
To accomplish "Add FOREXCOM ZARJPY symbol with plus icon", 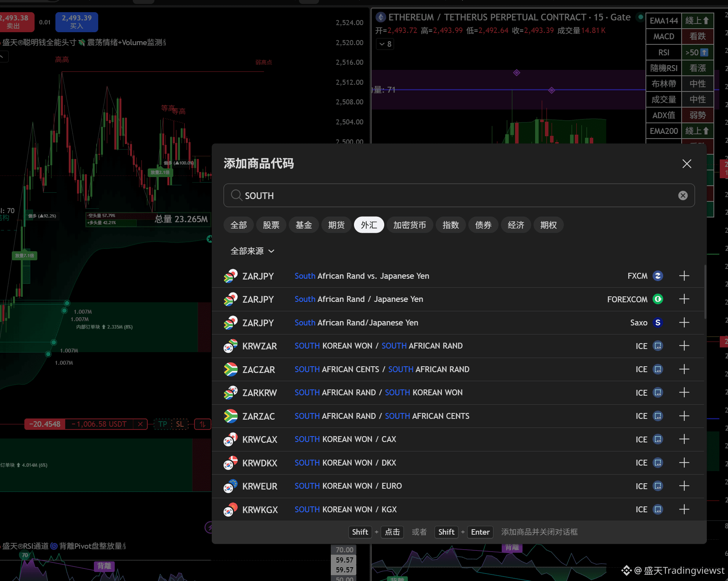I will pyautogui.click(x=684, y=299).
